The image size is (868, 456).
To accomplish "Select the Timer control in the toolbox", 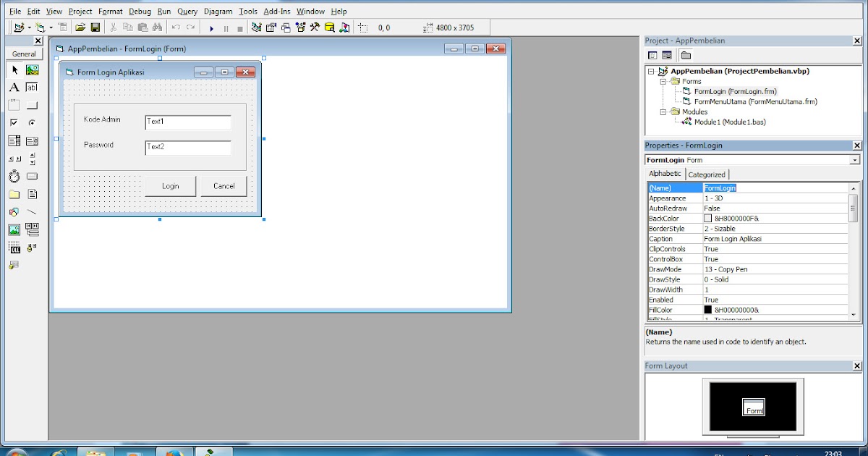I will (x=13, y=176).
